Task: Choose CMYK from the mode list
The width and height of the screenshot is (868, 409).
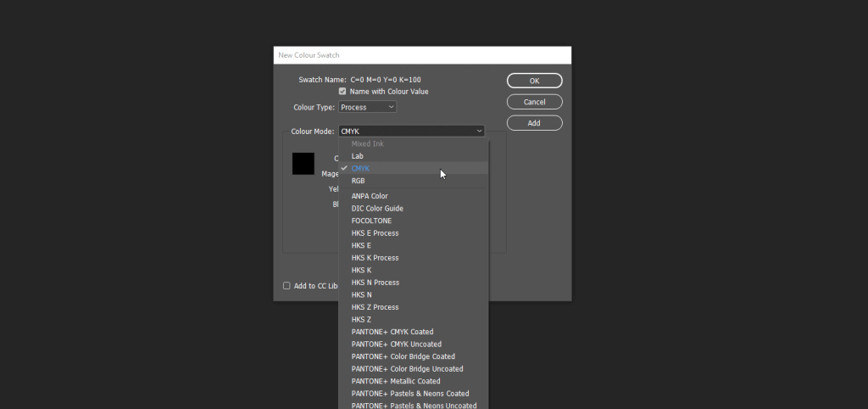Action: click(360, 169)
